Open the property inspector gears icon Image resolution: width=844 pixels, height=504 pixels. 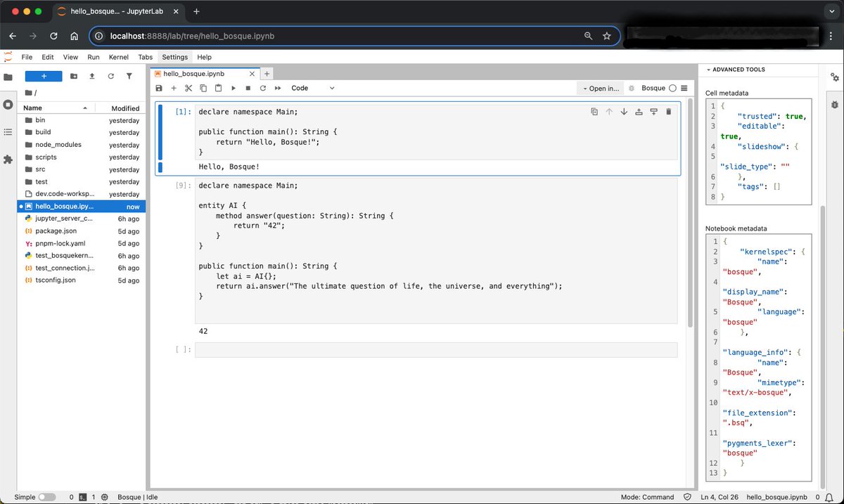coord(835,77)
